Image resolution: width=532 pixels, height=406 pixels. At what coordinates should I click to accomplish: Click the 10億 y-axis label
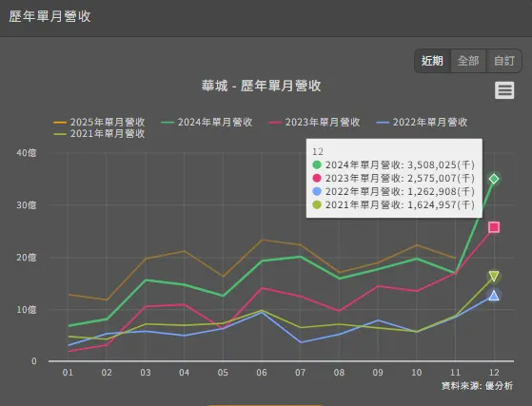point(27,309)
